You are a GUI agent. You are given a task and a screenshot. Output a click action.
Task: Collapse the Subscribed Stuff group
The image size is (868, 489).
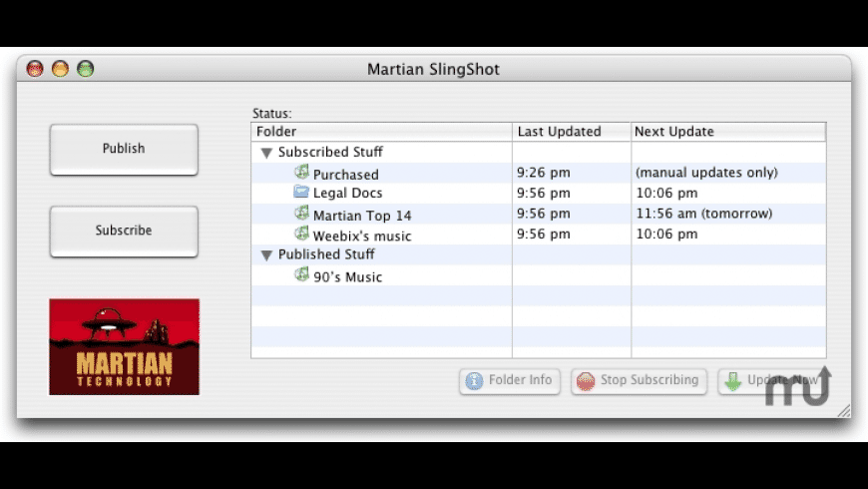pos(266,153)
